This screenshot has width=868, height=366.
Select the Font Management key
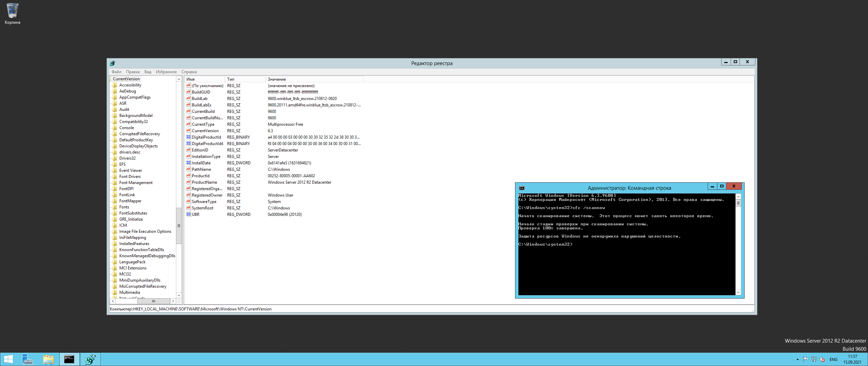[136, 183]
